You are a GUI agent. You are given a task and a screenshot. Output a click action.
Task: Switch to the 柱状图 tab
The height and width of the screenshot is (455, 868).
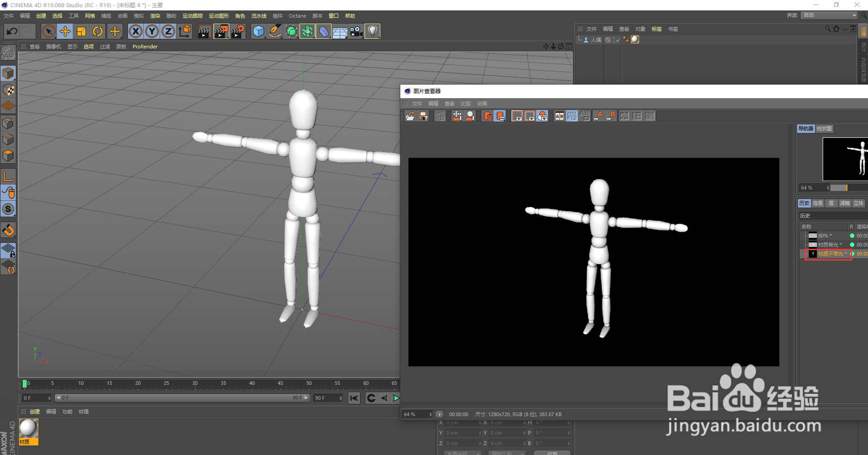pos(824,128)
